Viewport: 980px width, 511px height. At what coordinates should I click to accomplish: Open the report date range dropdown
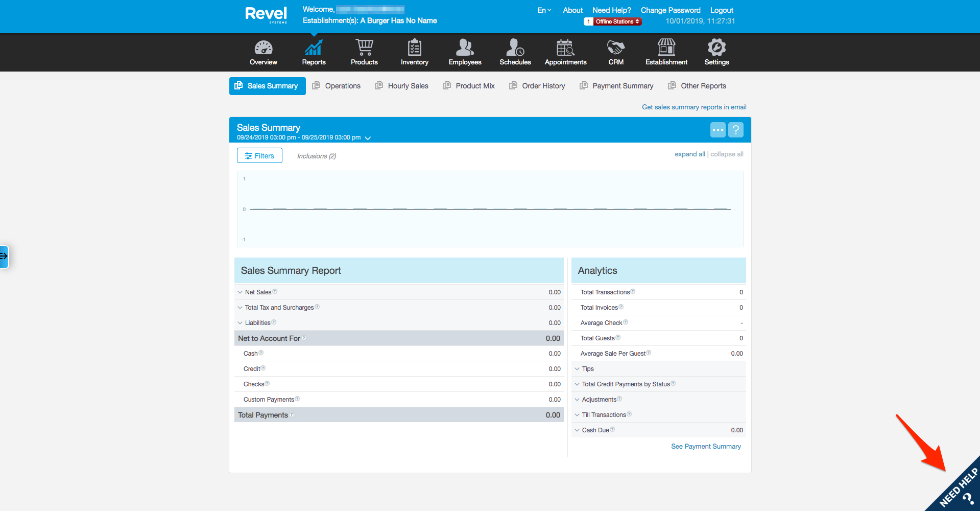(368, 138)
